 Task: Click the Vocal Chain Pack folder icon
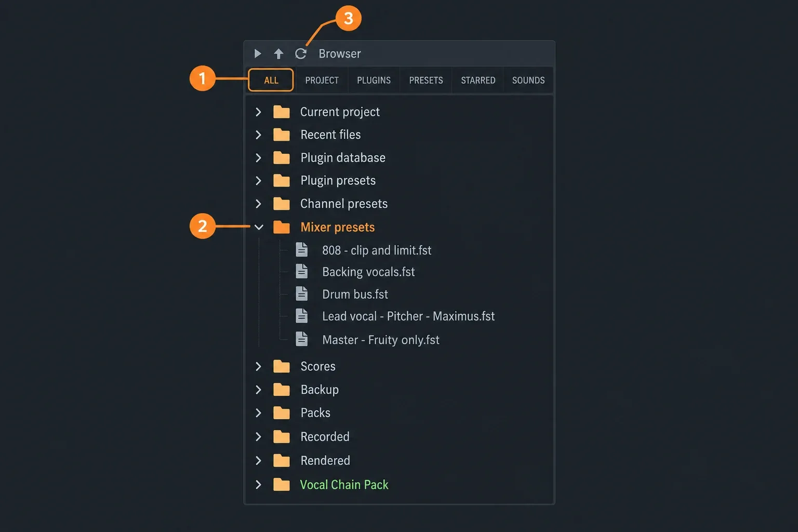[282, 485]
